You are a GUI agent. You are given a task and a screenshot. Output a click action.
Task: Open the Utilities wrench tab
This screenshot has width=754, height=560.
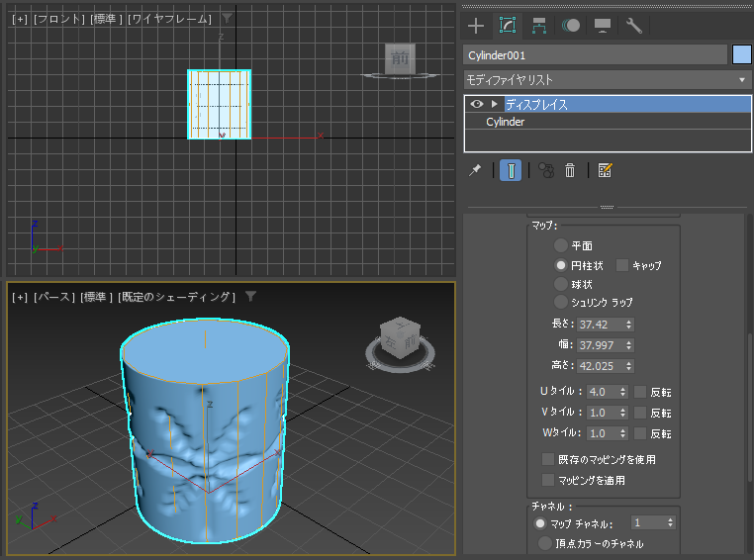coord(634,26)
